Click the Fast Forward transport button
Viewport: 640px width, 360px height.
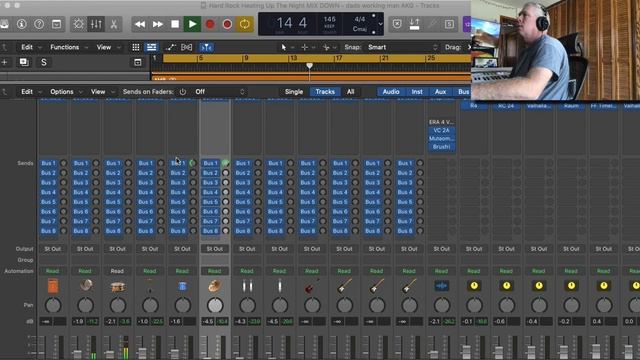[158, 24]
